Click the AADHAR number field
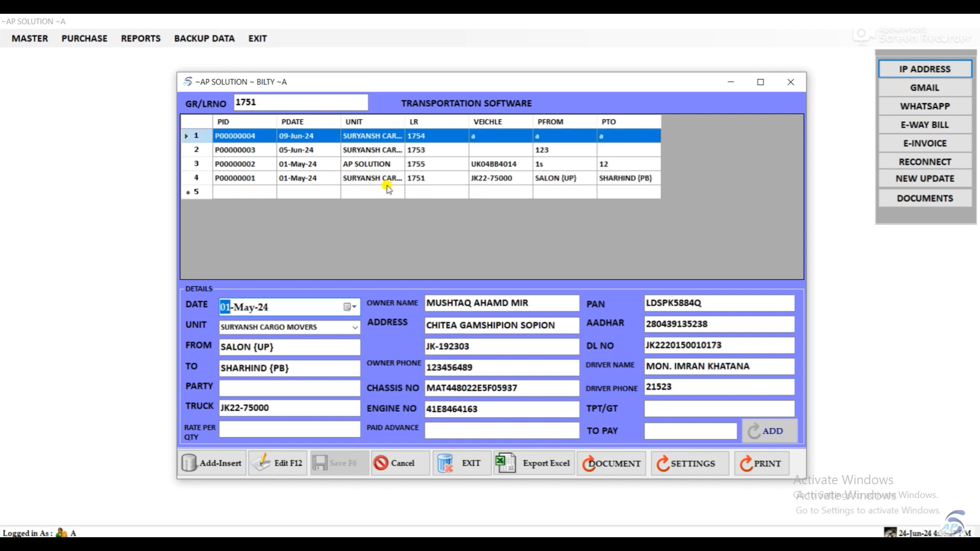980x551 pixels. 719,324
